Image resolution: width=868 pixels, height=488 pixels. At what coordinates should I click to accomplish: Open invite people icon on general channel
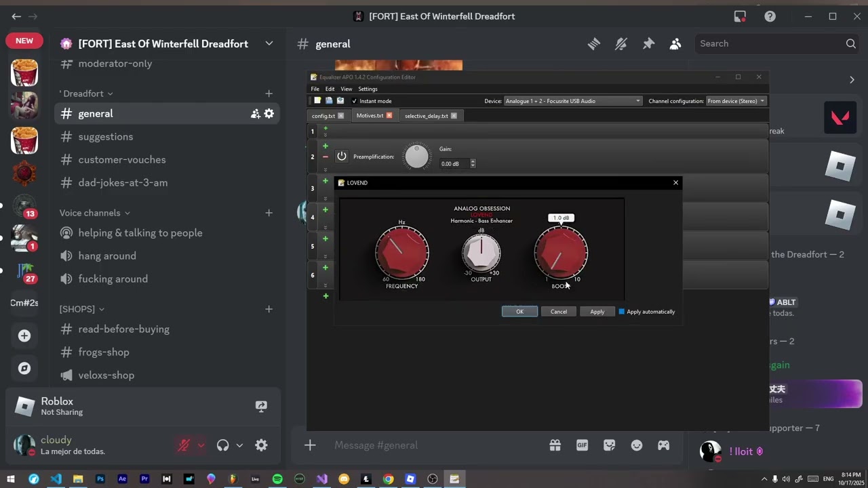255,114
